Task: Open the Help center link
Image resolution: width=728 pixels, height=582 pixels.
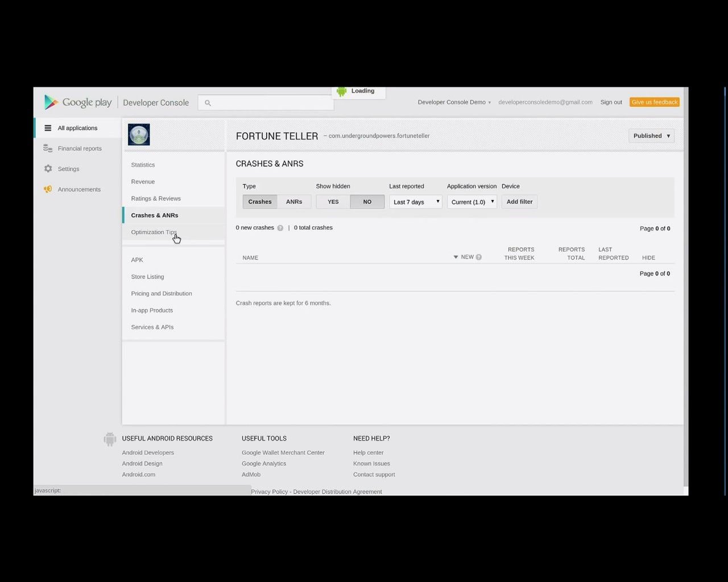Action: pos(368,453)
